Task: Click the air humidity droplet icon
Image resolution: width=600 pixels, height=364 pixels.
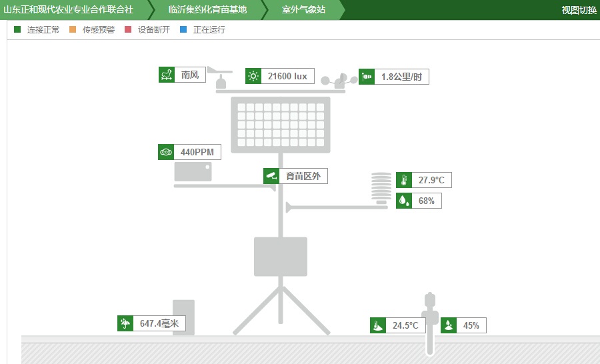Action: click(404, 201)
